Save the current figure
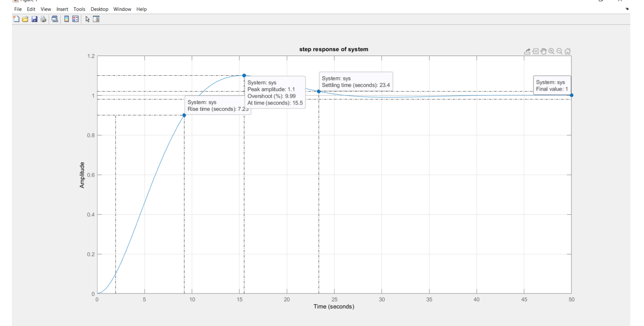The height and width of the screenshot is (326, 644). [x=34, y=19]
